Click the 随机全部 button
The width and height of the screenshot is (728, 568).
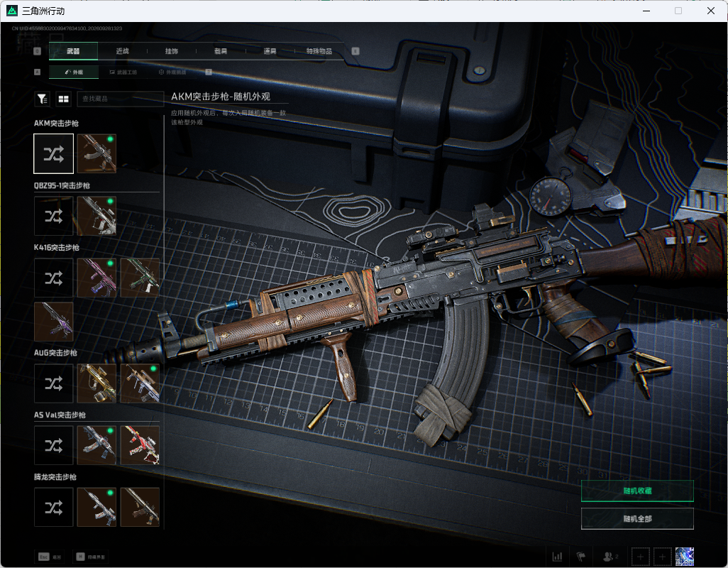coord(637,519)
